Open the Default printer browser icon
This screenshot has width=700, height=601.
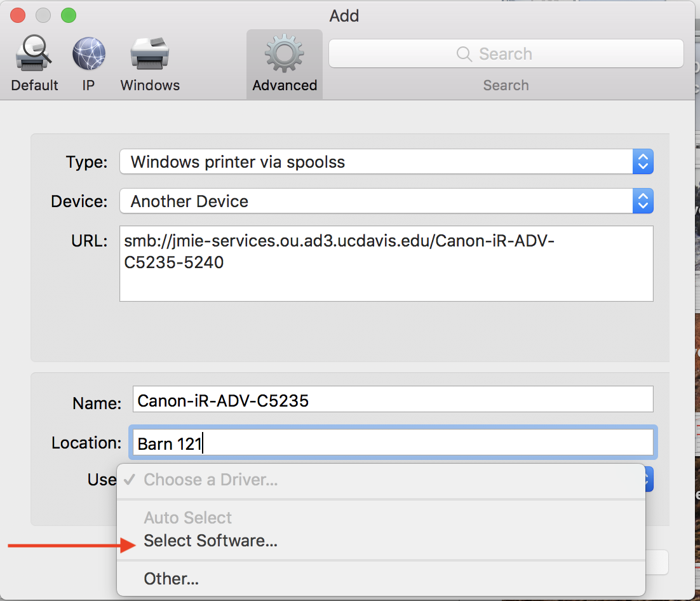pos(34,53)
